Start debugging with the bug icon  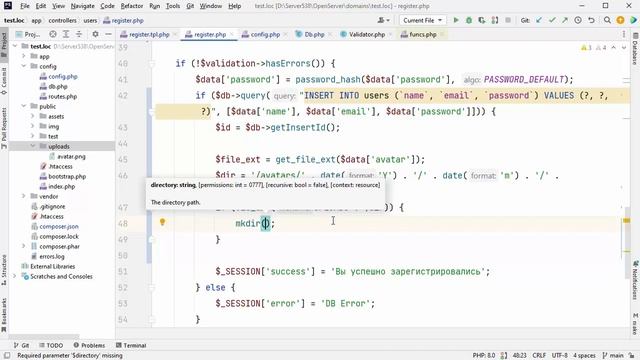[469, 20]
